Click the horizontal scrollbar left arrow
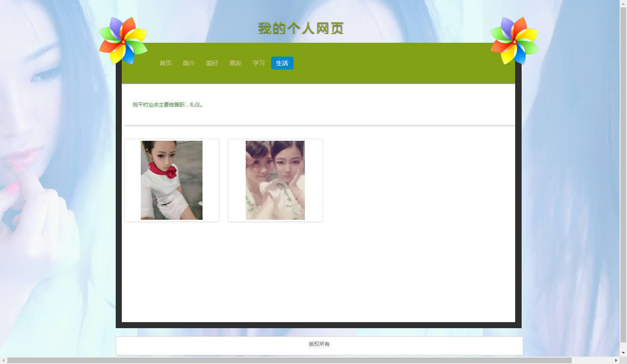This screenshot has height=364, width=627. (3, 360)
